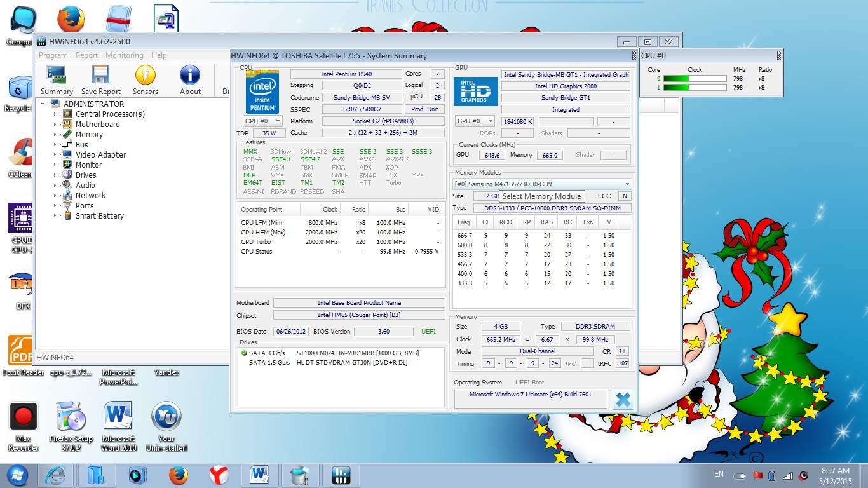Open the Program menu
This screenshot has height=488, width=868.
[x=53, y=55]
